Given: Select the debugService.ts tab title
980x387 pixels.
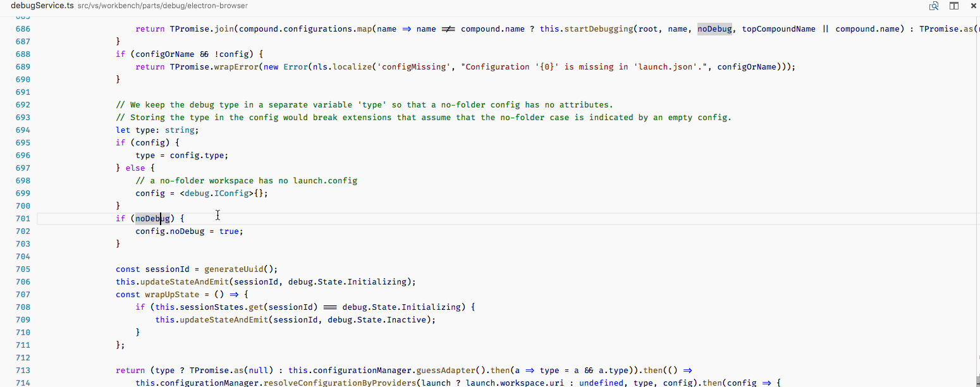Looking at the screenshot, I should click(42, 6).
